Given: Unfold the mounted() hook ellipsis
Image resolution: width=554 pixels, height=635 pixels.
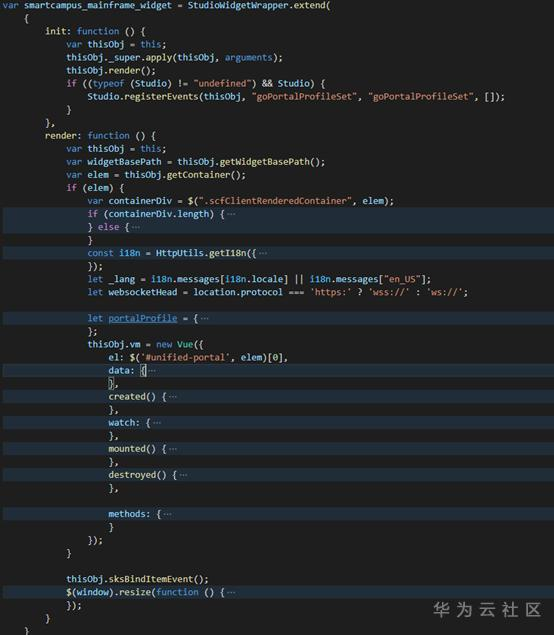Looking at the screenshot, I should pos(173,449).
